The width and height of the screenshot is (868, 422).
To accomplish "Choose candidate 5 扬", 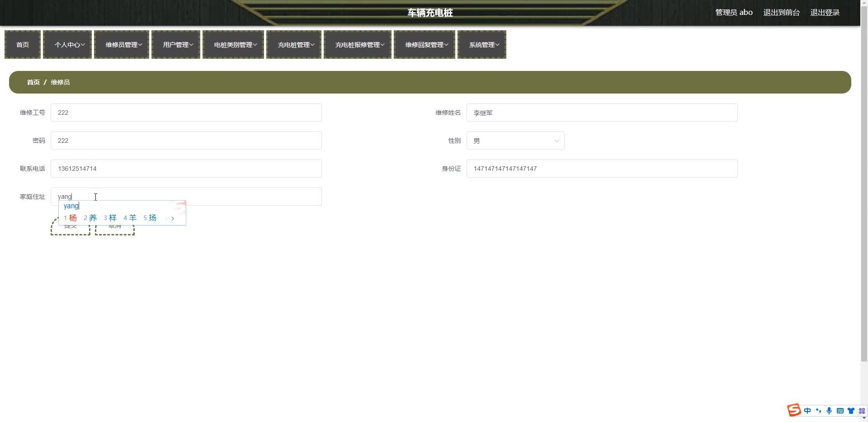I will (150, 218).
